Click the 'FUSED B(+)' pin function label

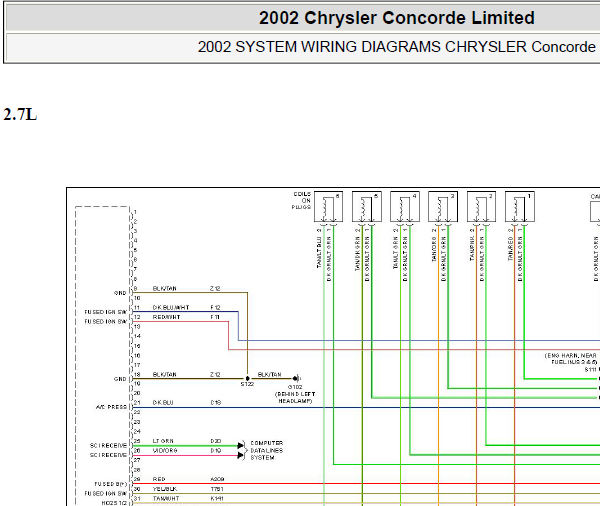110,484
